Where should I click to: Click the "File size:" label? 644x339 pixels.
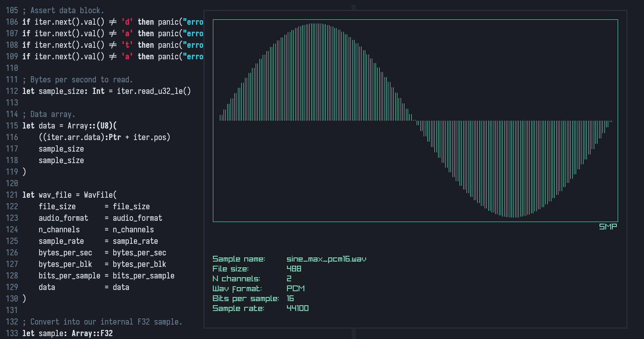pyautogui.click(x=230, y=269)
